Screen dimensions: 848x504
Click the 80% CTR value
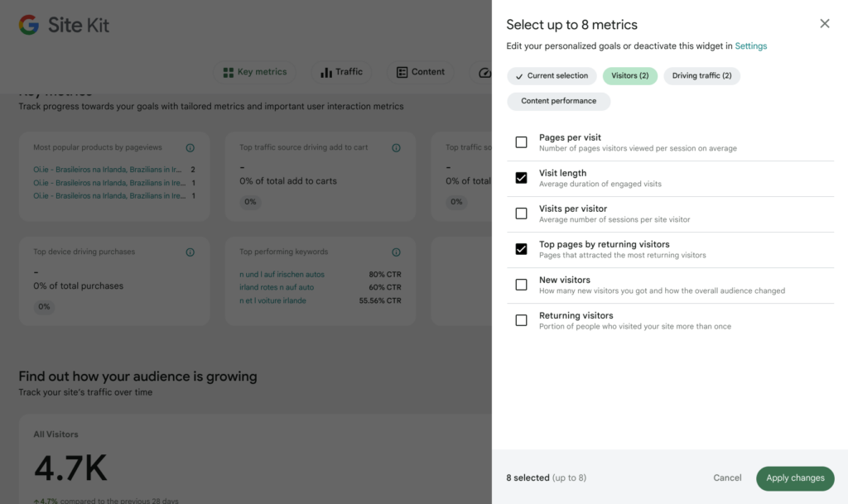385,275
